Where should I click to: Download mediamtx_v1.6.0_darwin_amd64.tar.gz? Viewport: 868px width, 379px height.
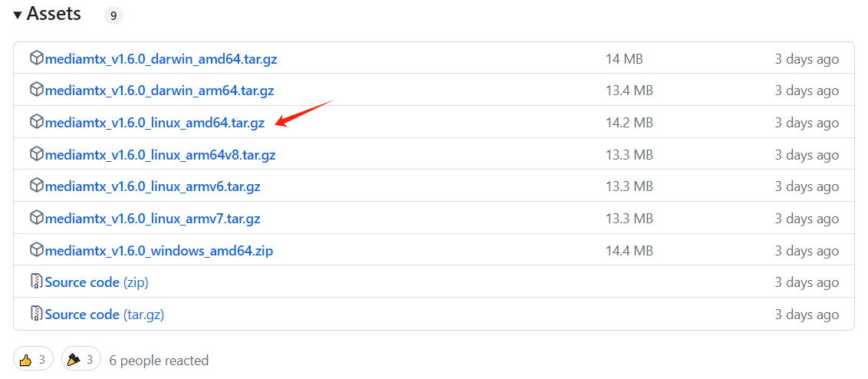pyautogui.click(x=161, y=59)
